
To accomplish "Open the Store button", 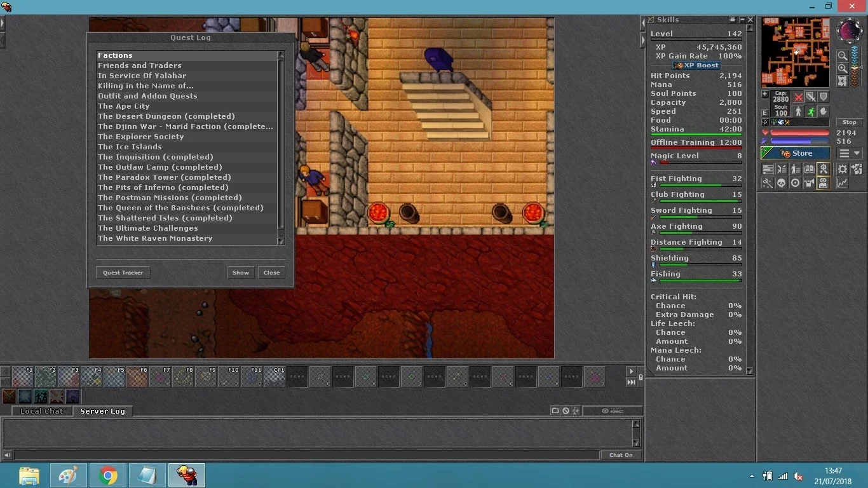I will point(796,153).
